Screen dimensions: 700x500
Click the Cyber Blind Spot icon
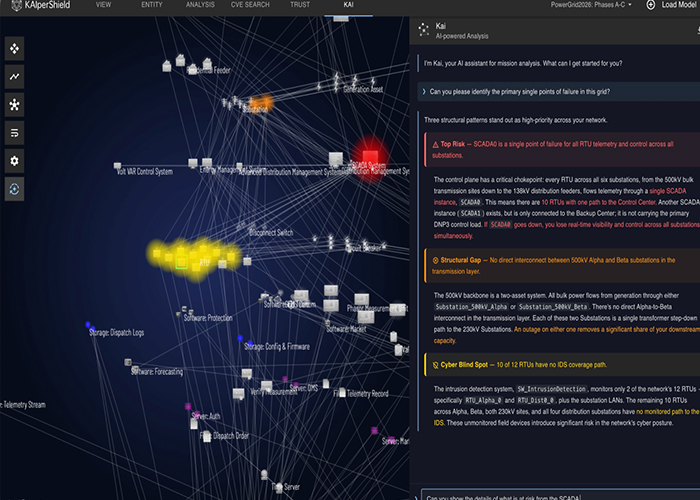tap(435, 365)
